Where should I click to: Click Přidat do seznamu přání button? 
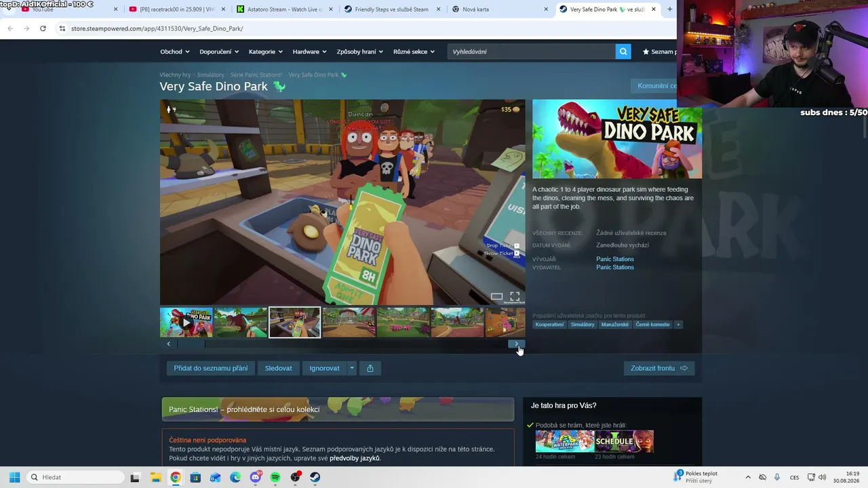(x=210, y=368)
